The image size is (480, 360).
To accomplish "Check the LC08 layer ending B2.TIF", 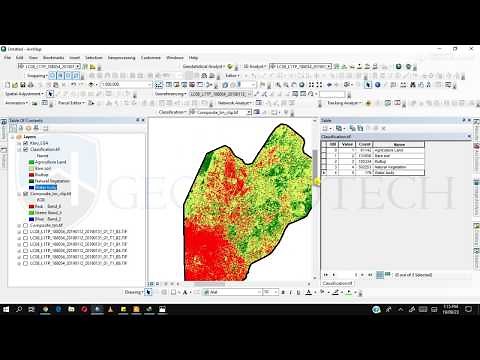I will click(26, 238).
